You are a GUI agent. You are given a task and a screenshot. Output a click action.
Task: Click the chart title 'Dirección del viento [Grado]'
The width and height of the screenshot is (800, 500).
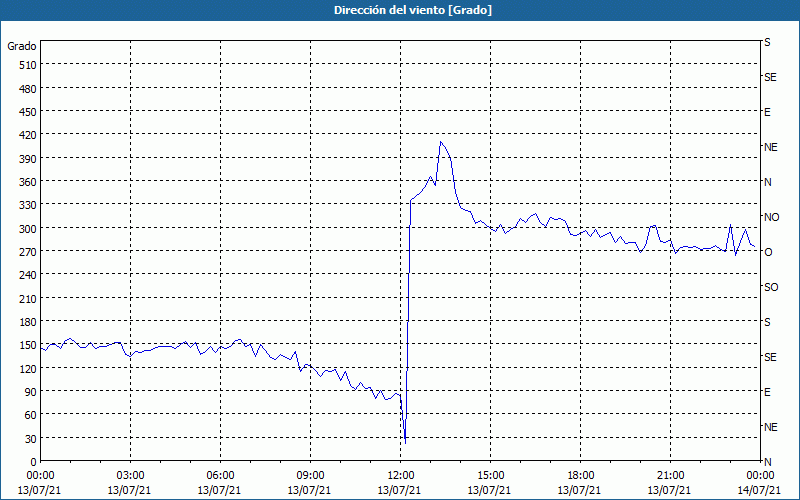[413, 10]
